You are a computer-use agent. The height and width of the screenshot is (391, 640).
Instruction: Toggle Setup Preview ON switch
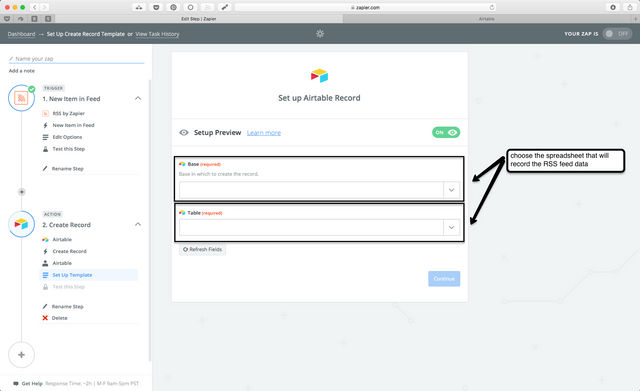pyautogui.click(x=446, y=132)
